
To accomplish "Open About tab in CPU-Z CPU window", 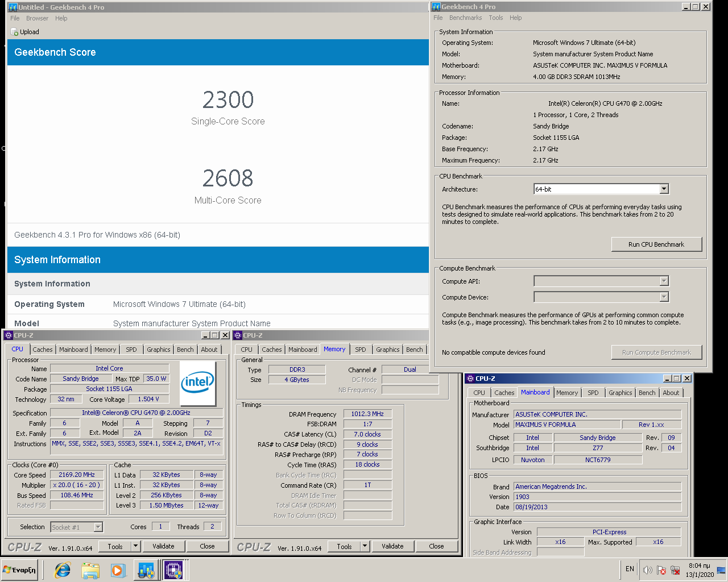I will [x=209, y=350].
